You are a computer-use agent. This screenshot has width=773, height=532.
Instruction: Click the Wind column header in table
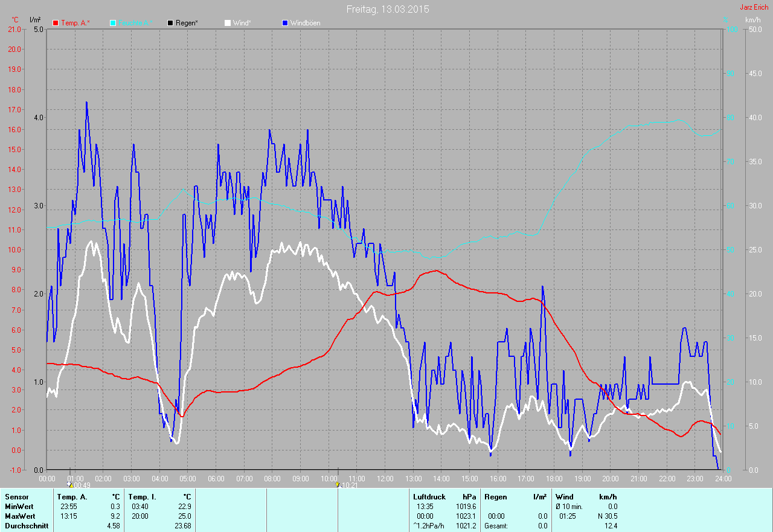(565, 496)
